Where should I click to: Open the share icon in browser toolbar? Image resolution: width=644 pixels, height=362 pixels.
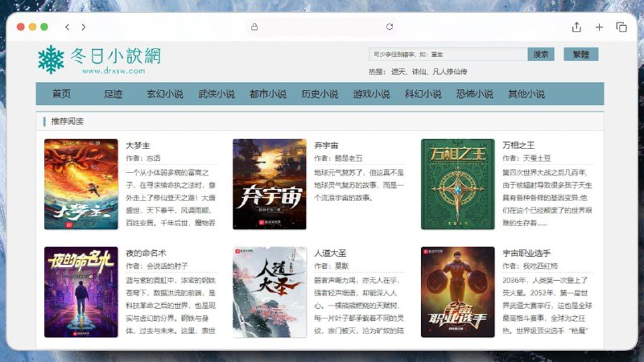(576, 27)
